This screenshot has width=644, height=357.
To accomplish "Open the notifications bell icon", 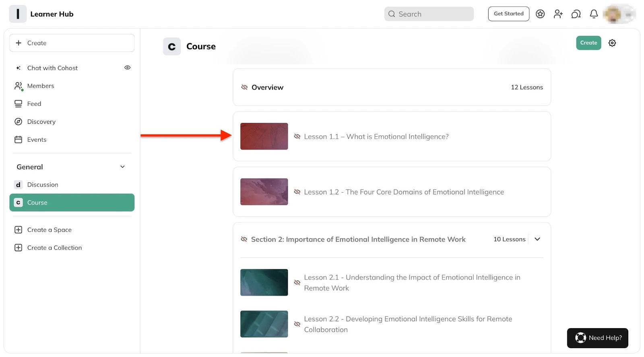I will click(x=594, y=14).
